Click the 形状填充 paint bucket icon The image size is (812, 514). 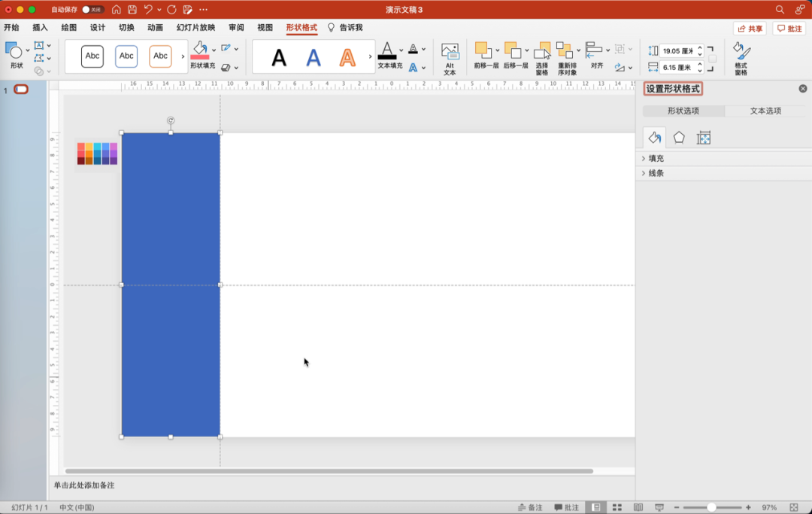(200, 50)
